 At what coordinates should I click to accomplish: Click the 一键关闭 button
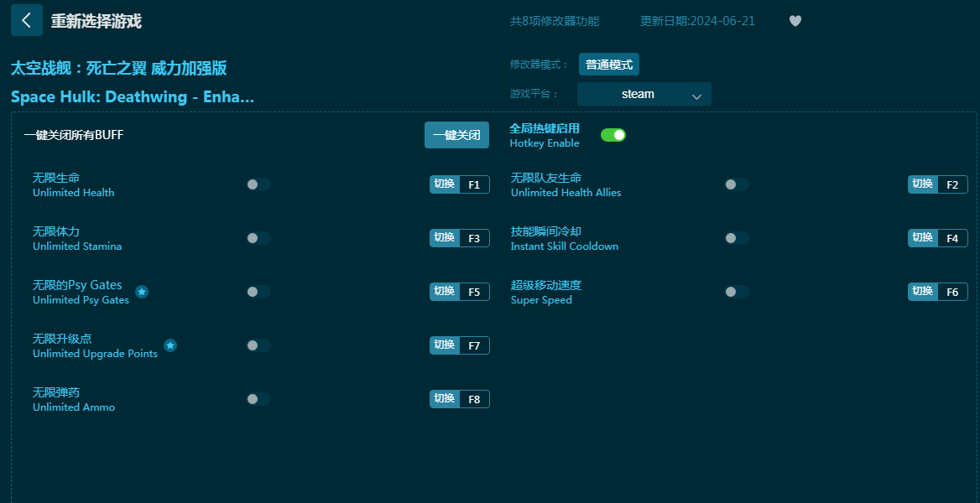click(x=457, y=135)
